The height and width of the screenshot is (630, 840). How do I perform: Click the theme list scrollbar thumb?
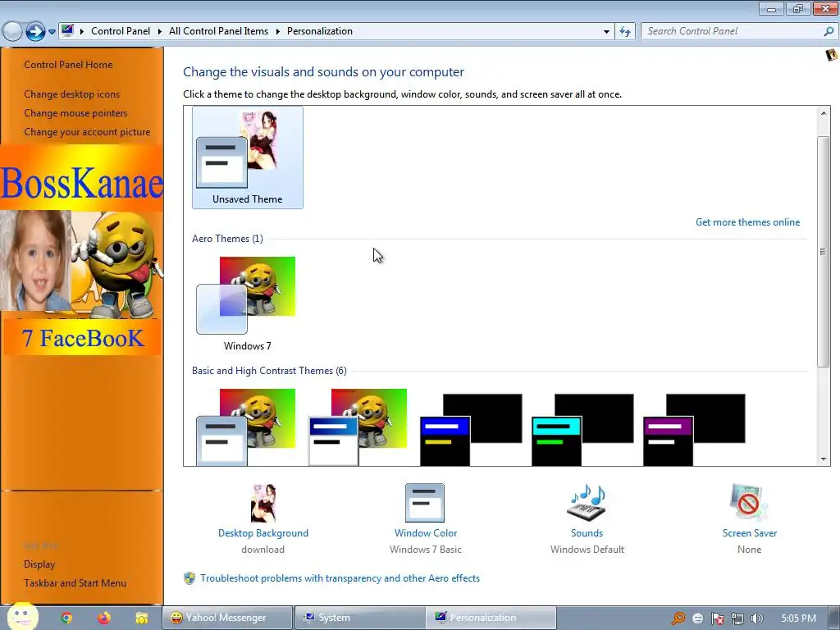tap(824, 252)
